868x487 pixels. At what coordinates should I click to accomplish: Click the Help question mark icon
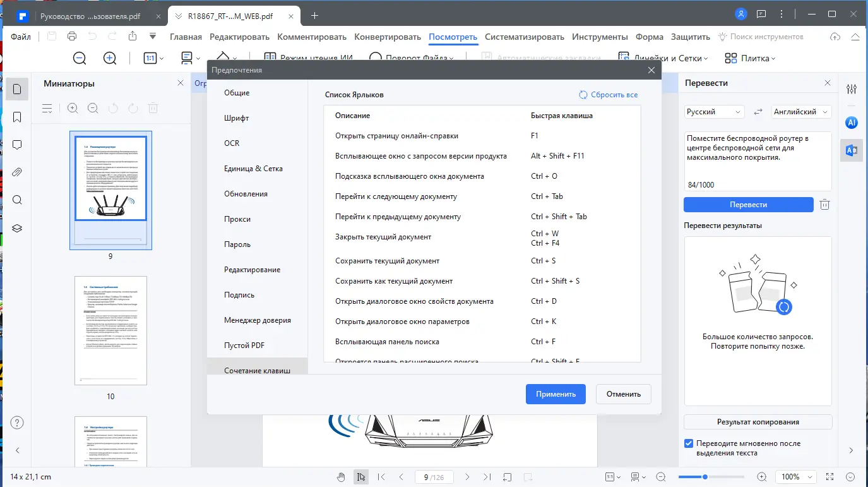(x=18, y=423)
